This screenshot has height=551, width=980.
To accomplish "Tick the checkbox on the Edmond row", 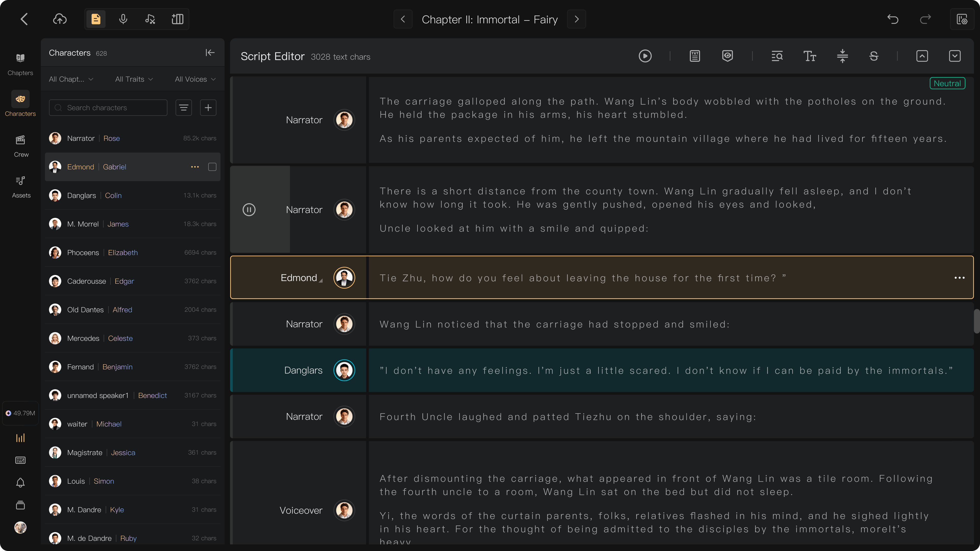I will (x=212, y=167).
